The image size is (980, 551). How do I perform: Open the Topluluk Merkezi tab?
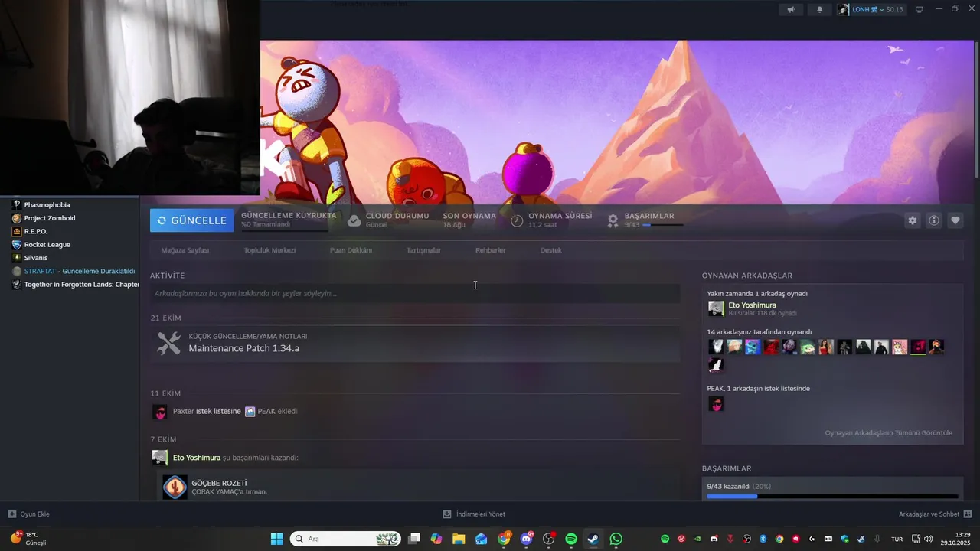click(x=269, y=250)
